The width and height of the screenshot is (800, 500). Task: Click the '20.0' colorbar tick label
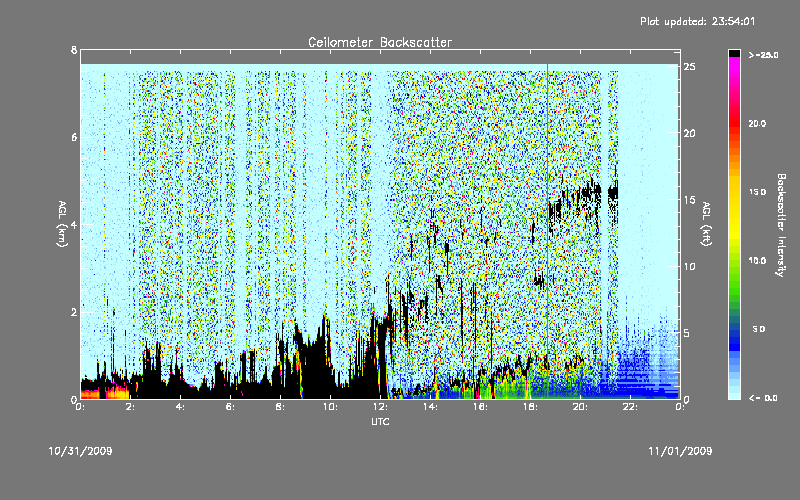click(x=757, y=124)
